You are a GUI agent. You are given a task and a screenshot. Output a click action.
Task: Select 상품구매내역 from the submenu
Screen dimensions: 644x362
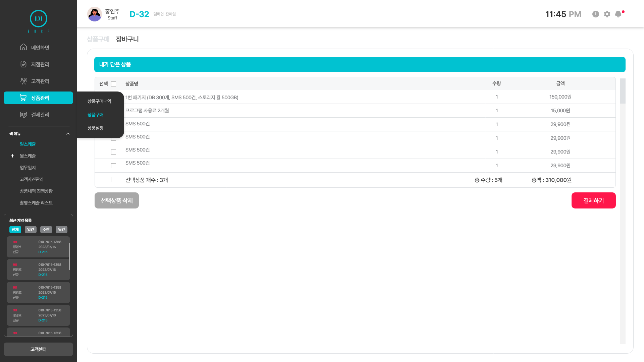click(99, 101)
